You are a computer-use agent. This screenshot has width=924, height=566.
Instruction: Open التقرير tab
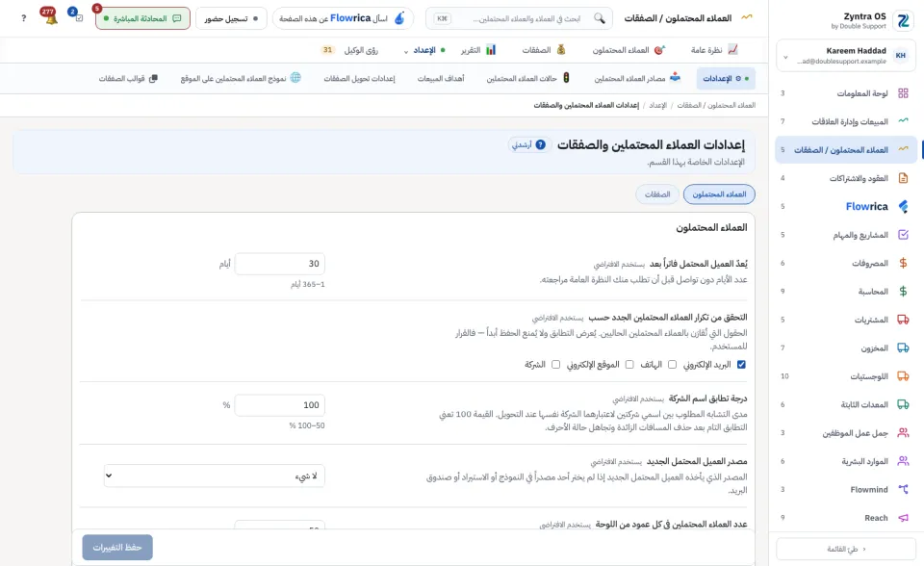click(478, 50)
